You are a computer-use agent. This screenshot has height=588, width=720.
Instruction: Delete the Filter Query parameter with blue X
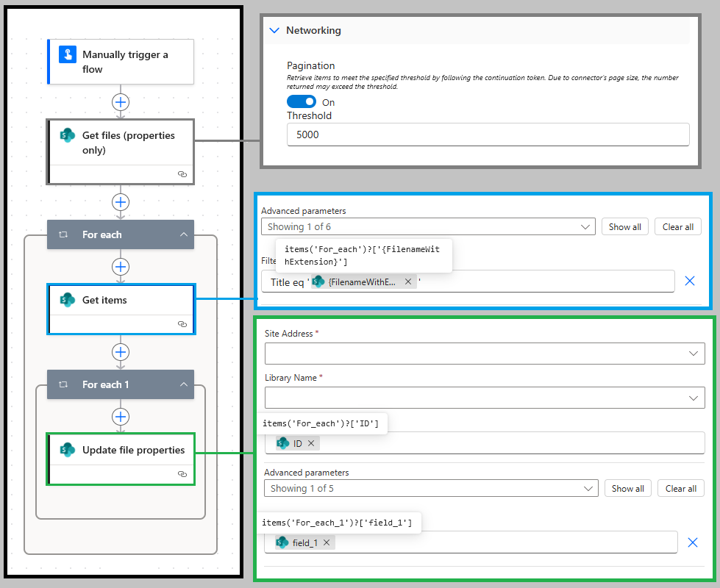(x=690, y=281)
